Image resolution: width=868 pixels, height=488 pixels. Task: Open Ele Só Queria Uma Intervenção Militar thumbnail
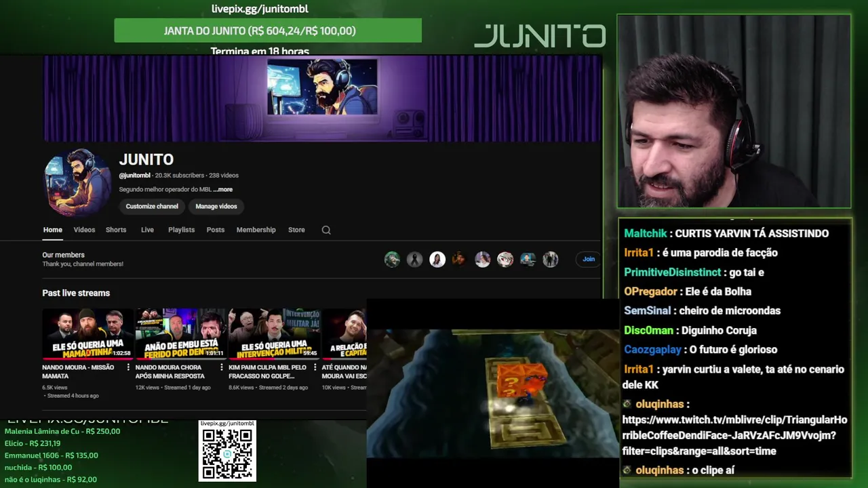[x=274, y=333]
